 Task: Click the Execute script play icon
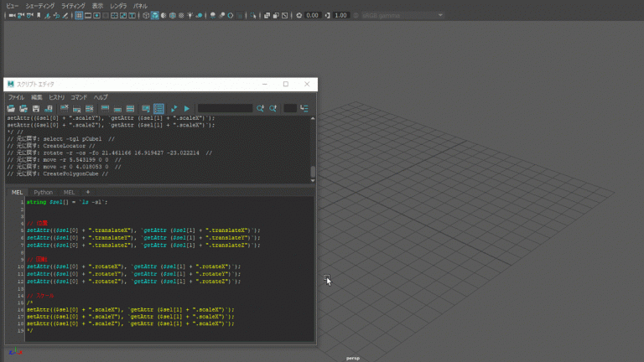tap(186, 108)
